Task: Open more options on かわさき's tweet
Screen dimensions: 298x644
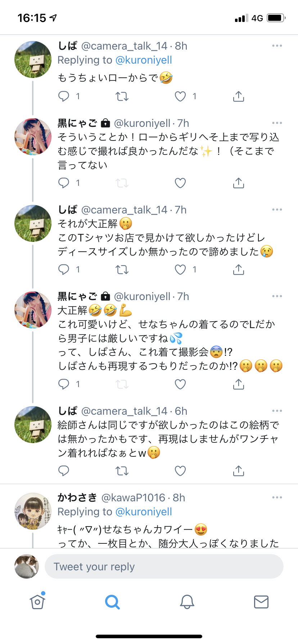Action: coord(277,498)
